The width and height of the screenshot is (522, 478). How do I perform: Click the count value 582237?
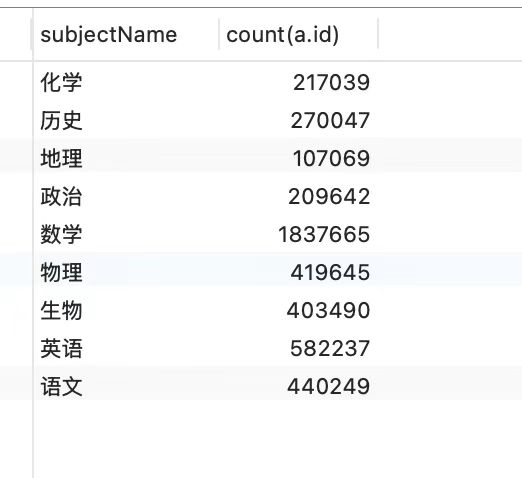(x=330, y=348)
